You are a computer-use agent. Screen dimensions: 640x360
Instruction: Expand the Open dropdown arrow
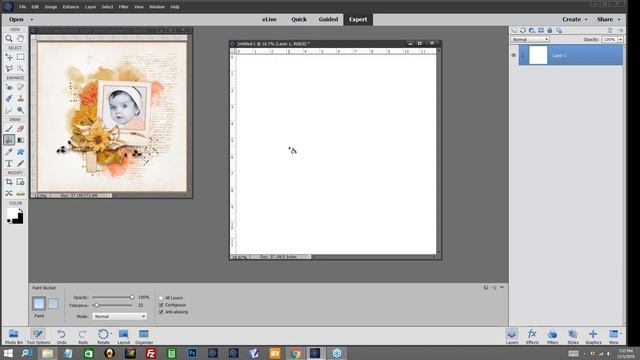click(x=31, y=20)
